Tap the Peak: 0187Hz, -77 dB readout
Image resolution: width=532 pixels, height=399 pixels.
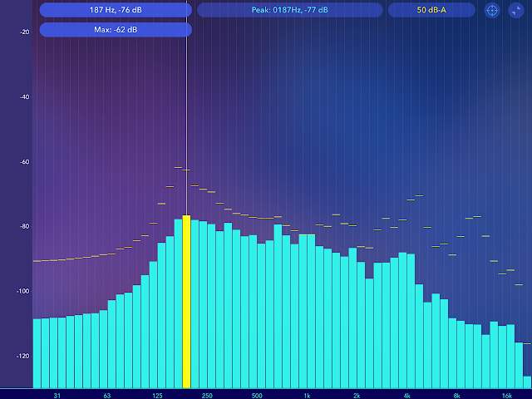tap(290, 10)
